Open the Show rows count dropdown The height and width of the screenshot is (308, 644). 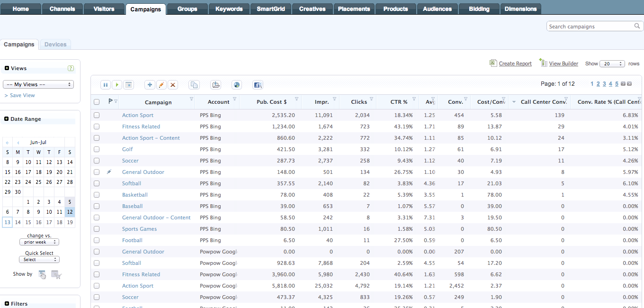tap(612, 63)
